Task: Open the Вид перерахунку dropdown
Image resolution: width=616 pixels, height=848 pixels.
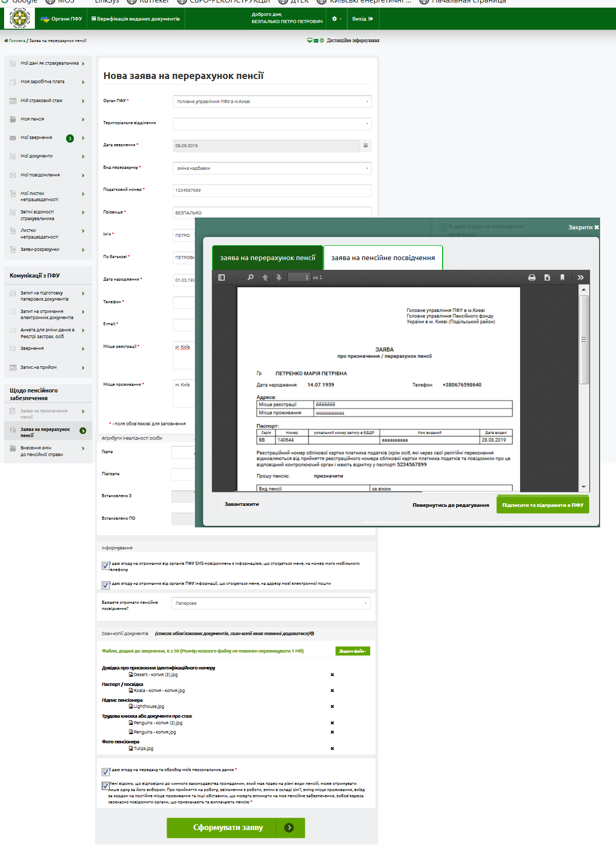Action: [x=272, y=168]
